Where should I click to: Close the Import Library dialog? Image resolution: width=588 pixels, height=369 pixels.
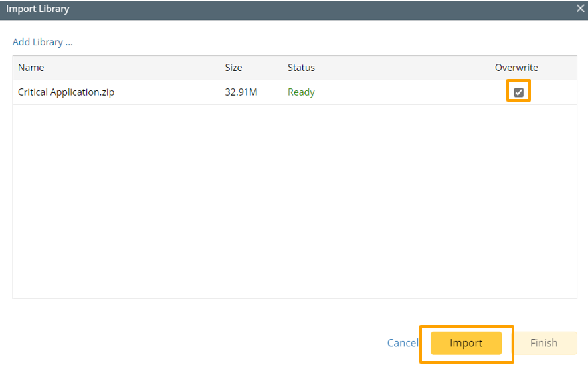pyautogui.click(x=581, y=9)
